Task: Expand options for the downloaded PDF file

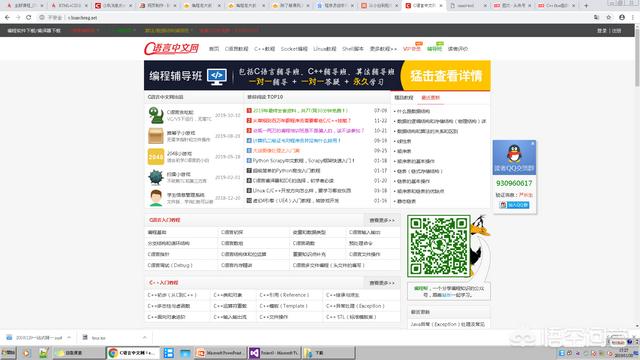Action: click(69, 338)
